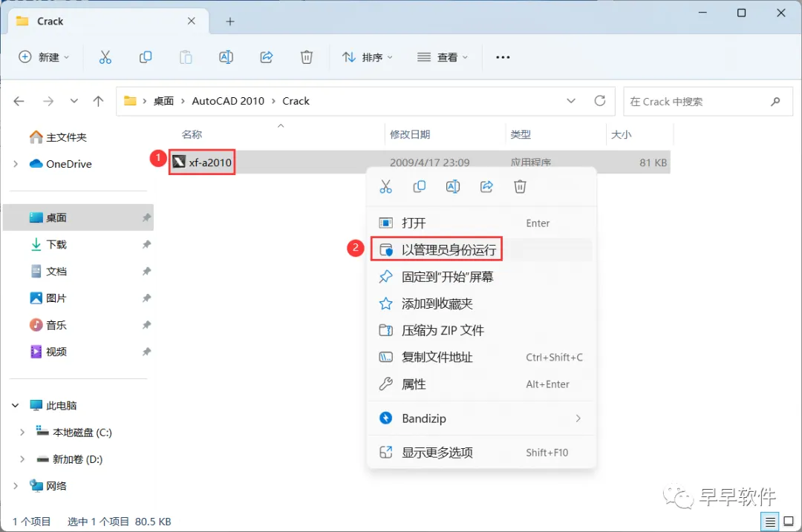Click the Share icon in the top toolbar

[x=267, y=57]
